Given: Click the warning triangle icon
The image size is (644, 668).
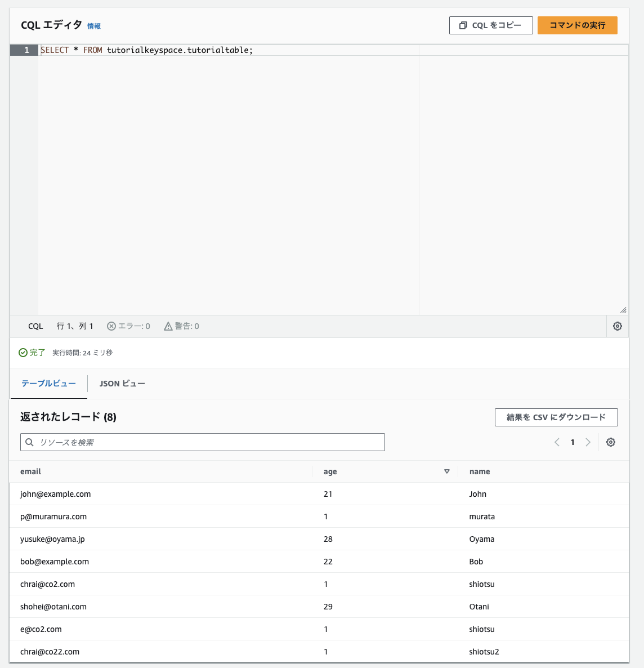Looking at the screenshot, I should click(x=168, y=326).
